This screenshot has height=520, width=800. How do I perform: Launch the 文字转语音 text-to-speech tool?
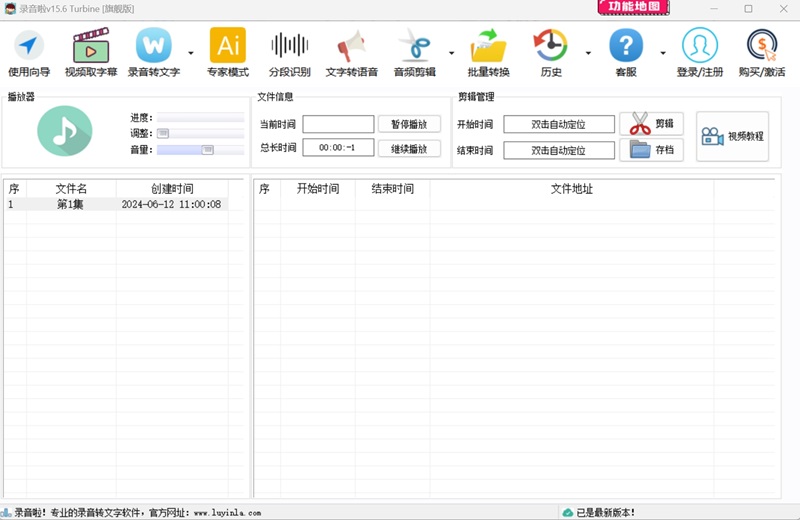click(352, 52)
